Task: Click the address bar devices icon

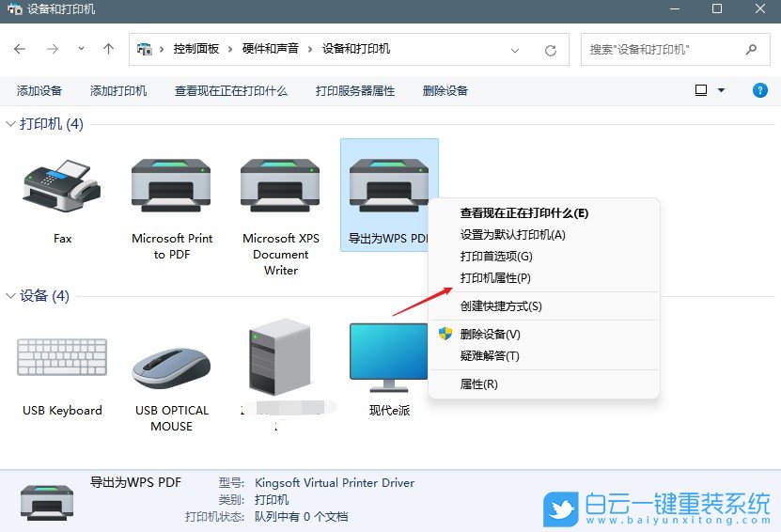Action: [145, 49]
